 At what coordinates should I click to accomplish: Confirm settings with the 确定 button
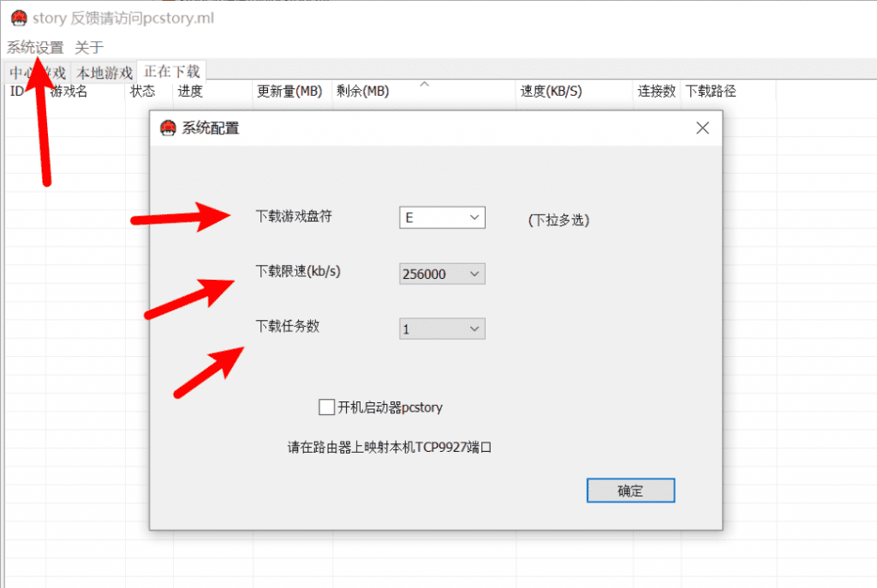tap(630, 490)
